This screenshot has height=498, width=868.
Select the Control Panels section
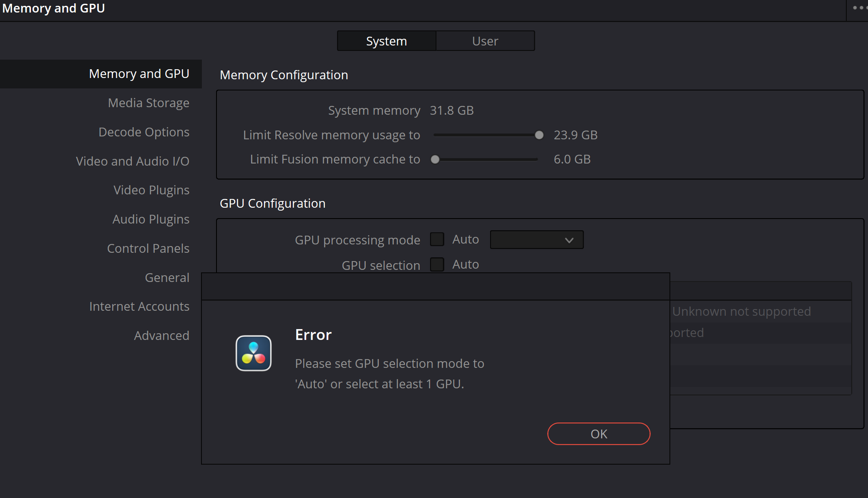pyautogui.click(x=148, y=249)
